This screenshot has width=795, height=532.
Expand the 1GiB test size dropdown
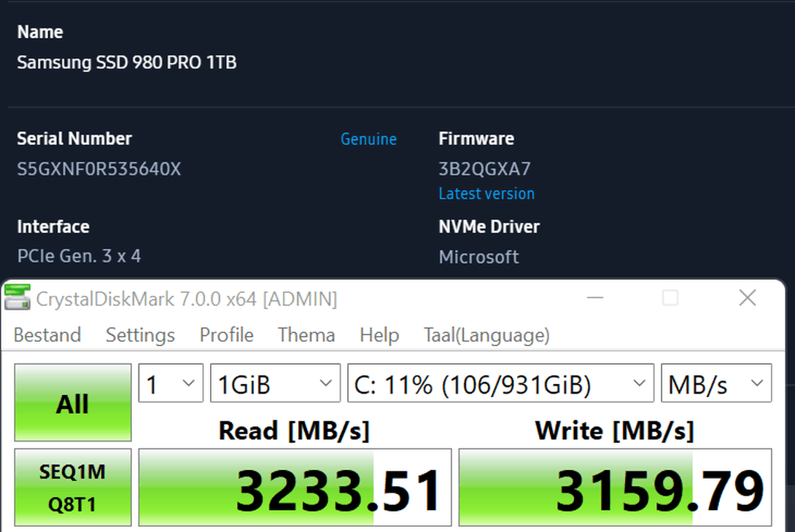coord(275,383)
